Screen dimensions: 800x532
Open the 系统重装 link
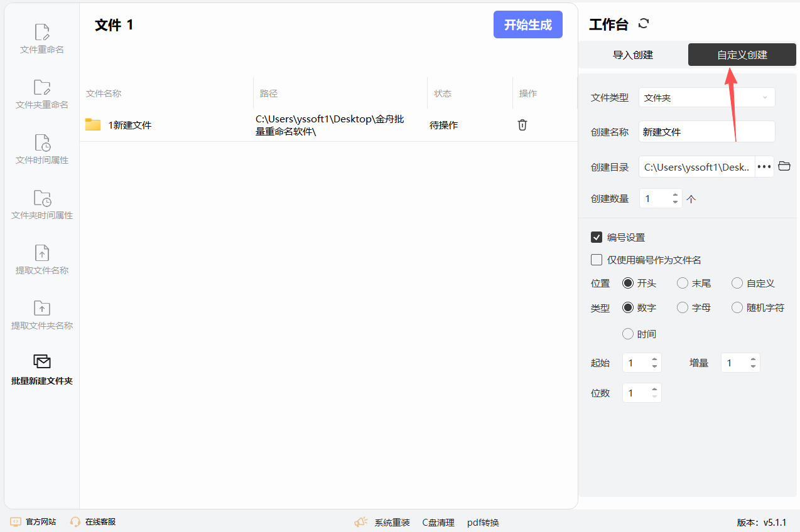pyautogui.click(x=392, y=523)
